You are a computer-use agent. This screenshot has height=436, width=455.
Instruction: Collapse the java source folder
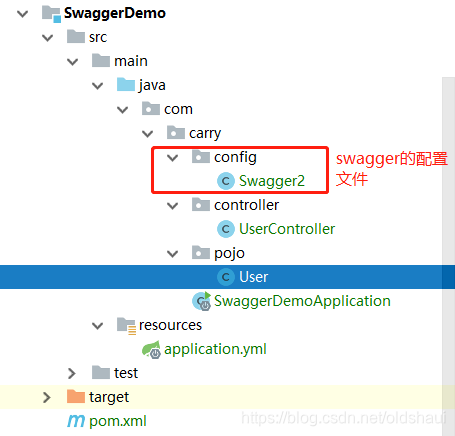[97, 86]
